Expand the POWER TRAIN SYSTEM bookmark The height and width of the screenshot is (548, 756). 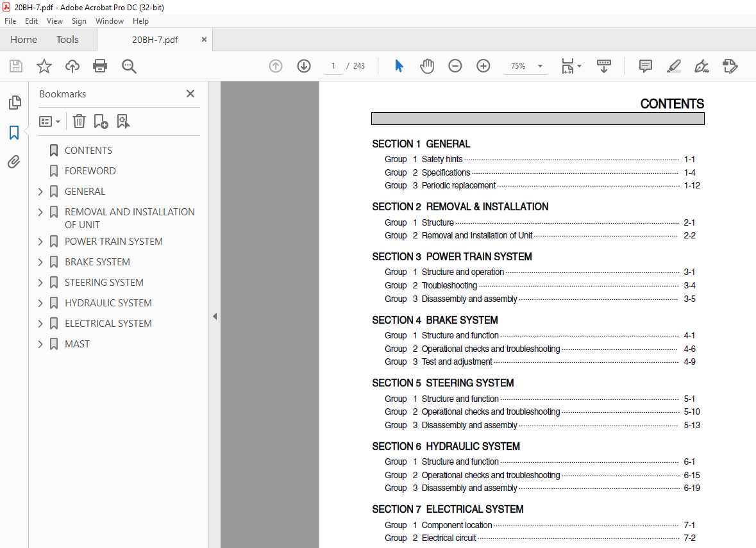pos(40,242)
